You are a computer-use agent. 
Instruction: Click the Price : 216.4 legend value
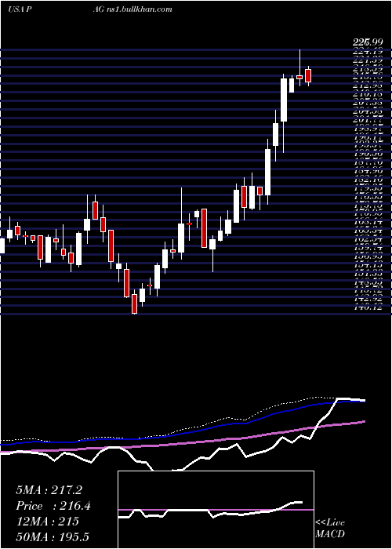click(53, 506)
